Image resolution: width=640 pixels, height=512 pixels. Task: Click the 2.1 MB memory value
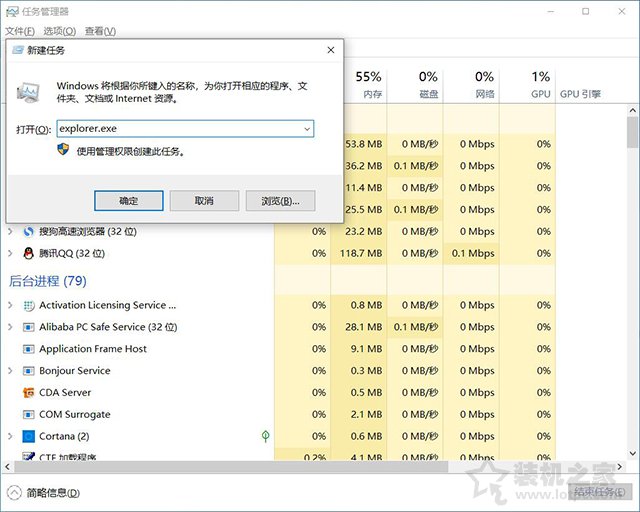[366, 414]
